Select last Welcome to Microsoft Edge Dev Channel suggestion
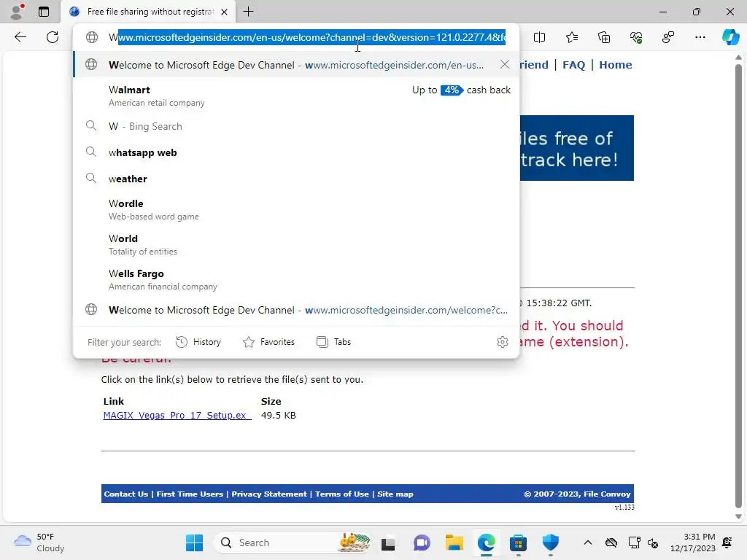 [x=296, y=310]
